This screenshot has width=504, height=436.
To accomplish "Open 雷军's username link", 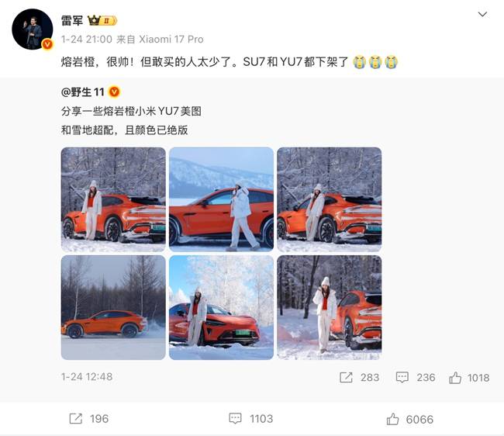I will click(x=71, y=21).
